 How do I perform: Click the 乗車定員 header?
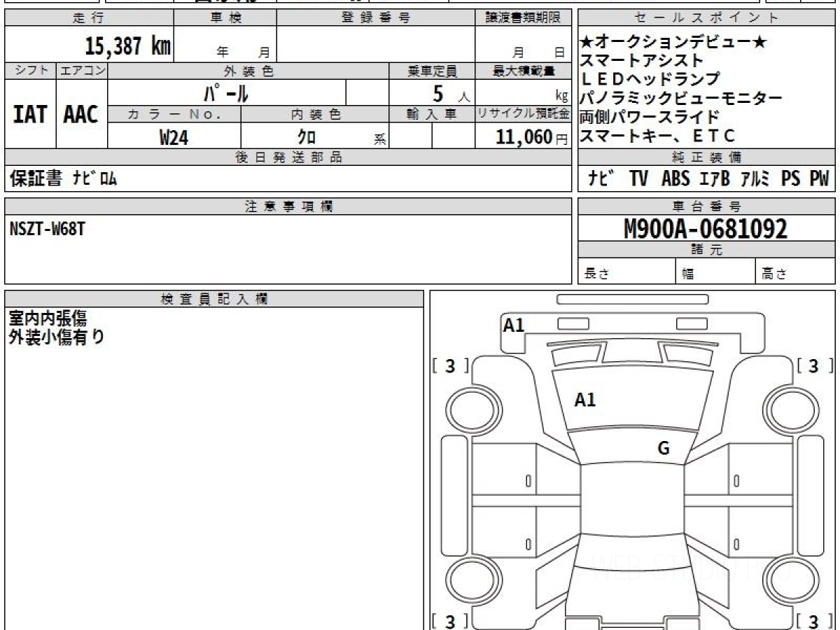[x=432, y=71]
